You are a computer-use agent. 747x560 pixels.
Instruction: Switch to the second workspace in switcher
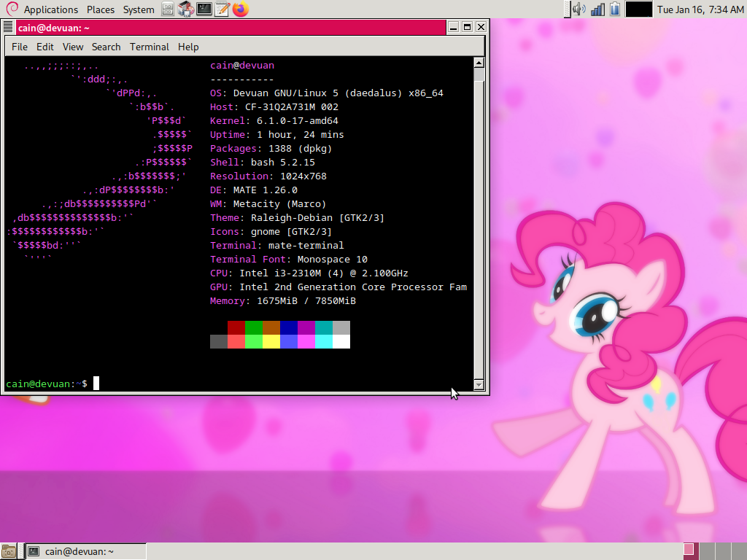[x=706, y=551]
